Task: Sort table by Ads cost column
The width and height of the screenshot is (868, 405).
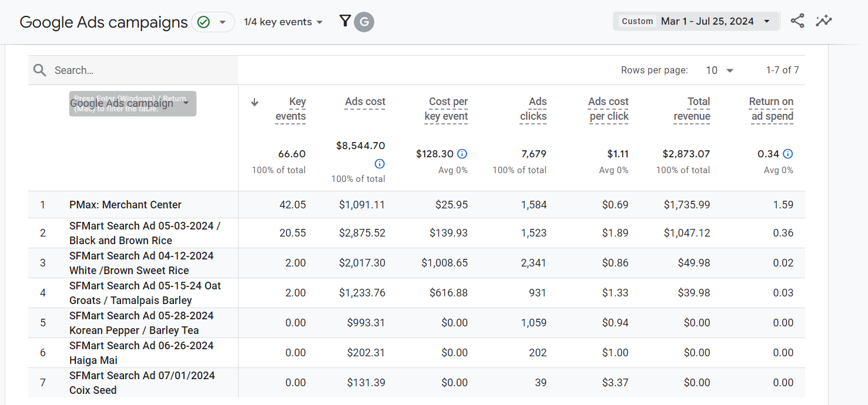Action: click(x=365, y=102)
